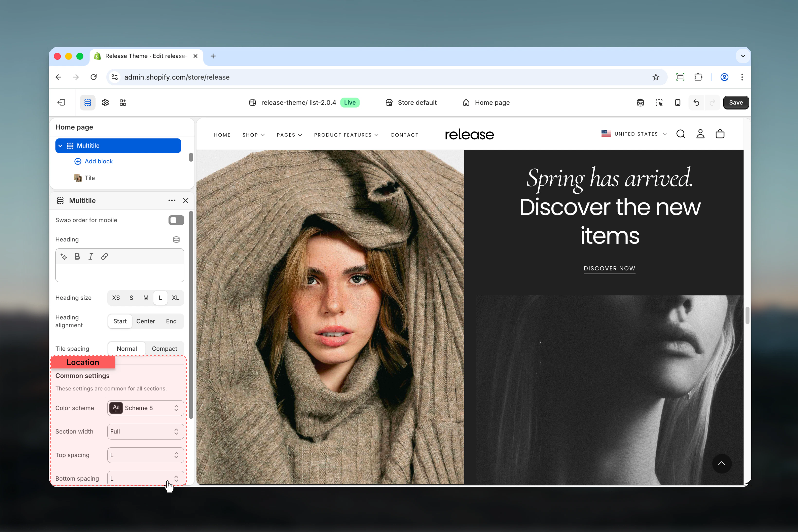Open the Sections panel icon
This screenshot has width=798, height=532.
88,102
